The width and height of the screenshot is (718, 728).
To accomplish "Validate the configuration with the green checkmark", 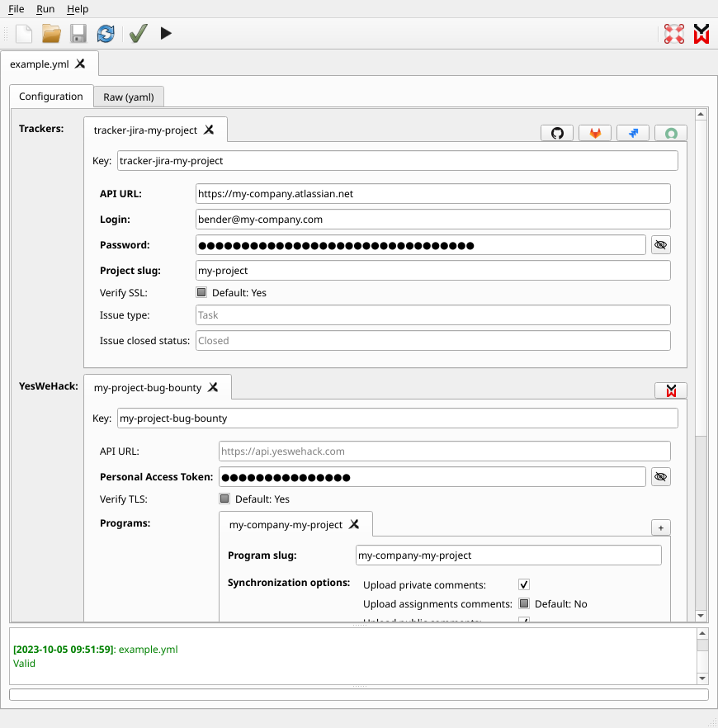I will pyautogui.click(x=137, y=33).
